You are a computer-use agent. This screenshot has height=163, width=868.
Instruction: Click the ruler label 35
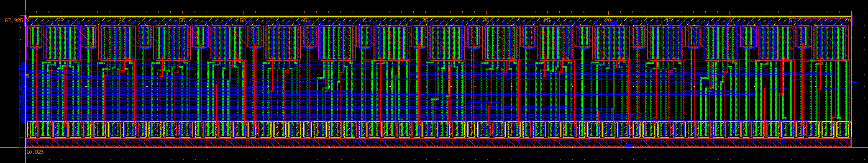425,21
